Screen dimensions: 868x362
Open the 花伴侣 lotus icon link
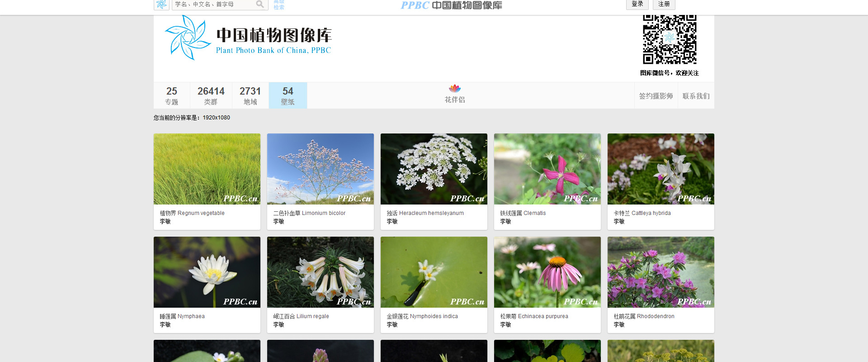(x=455, y=89)
